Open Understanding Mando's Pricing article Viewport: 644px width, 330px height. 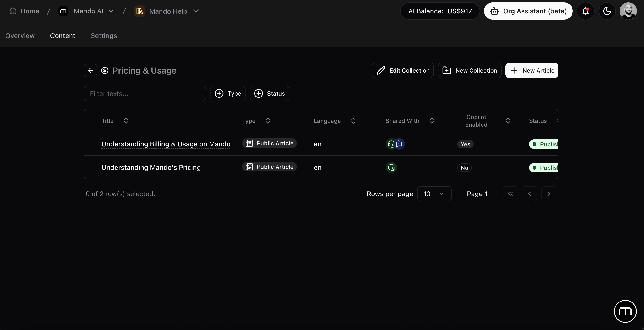[x=151, y=167]
